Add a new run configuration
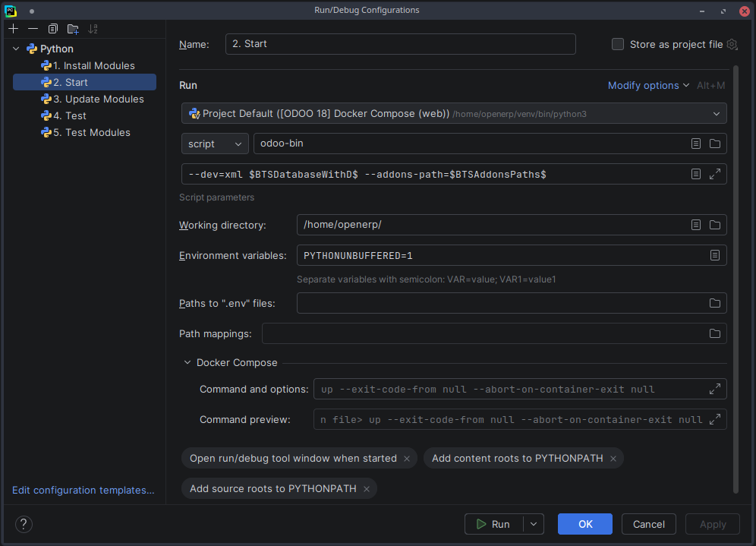Image resolution: width=756 pixels, height=546 pixels. click(14, 29)
